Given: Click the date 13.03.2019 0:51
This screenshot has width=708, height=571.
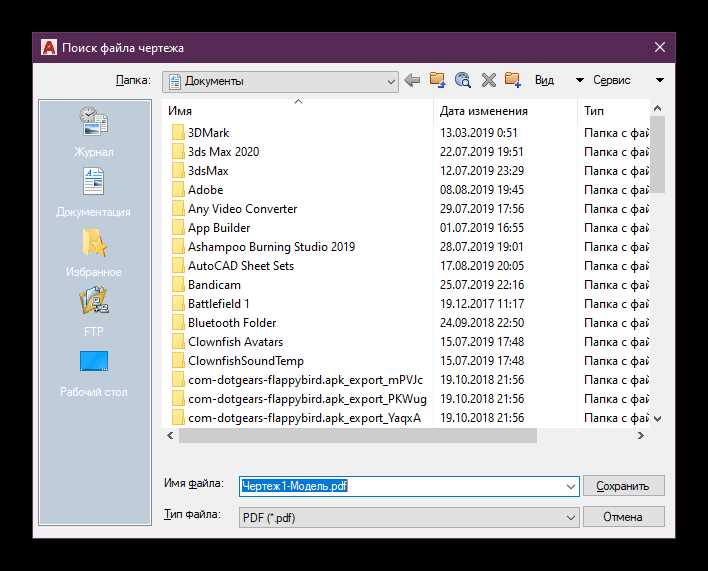Looking at the screenshot, I should 479,133.
